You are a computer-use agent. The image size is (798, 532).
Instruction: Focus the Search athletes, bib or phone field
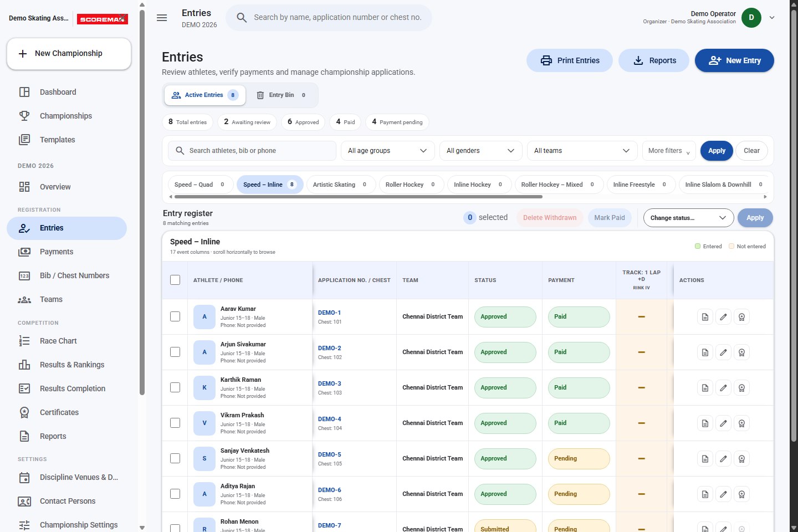[x=252, y=151]
